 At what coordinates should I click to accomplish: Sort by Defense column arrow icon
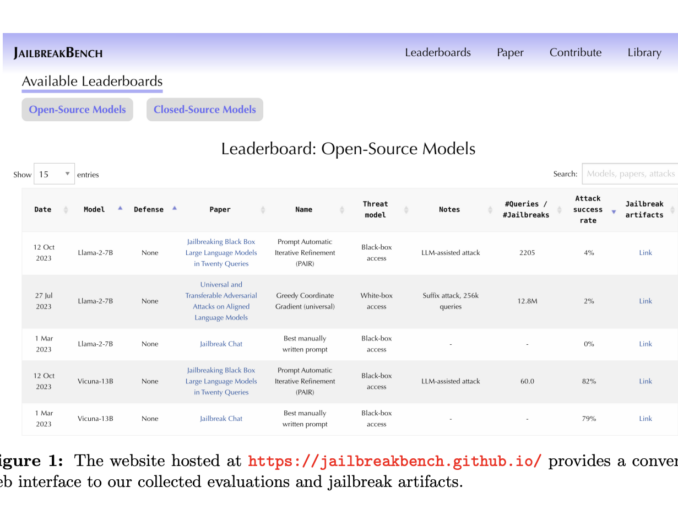174,209
